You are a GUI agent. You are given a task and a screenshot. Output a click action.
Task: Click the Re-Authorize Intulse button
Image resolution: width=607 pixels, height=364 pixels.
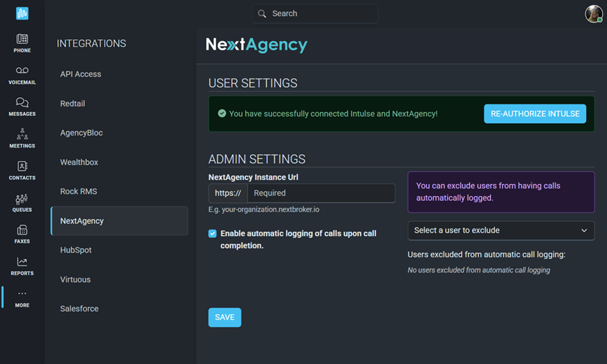click(535, 114)
